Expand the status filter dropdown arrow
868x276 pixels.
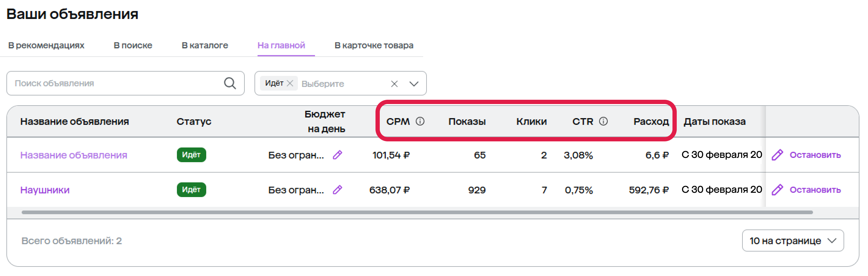[x=414, y=84]
